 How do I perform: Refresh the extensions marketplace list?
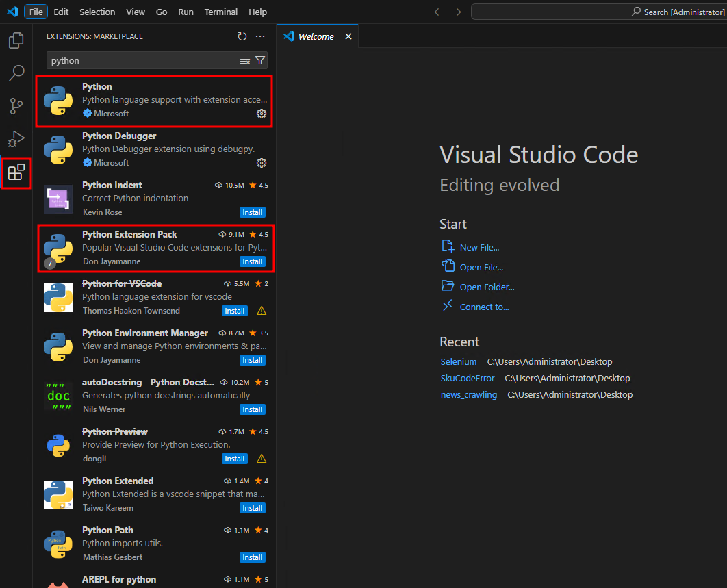point(242,36)
